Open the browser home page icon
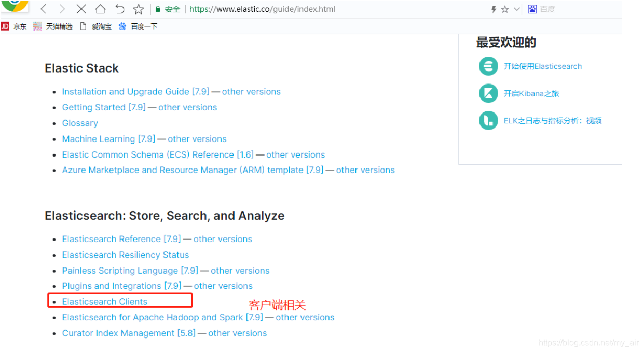 coord(100,9)
